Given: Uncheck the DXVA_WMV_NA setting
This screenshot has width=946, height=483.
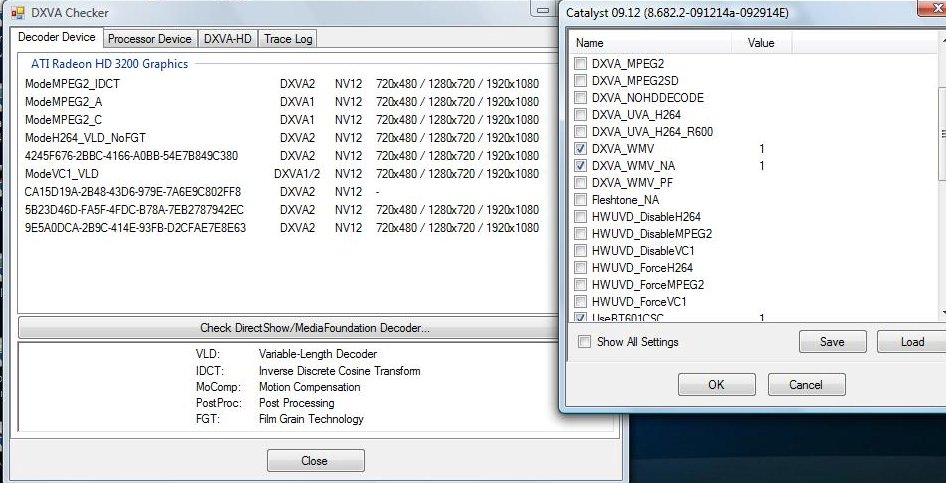Looking at the screenshot, I should coord(580,165).
